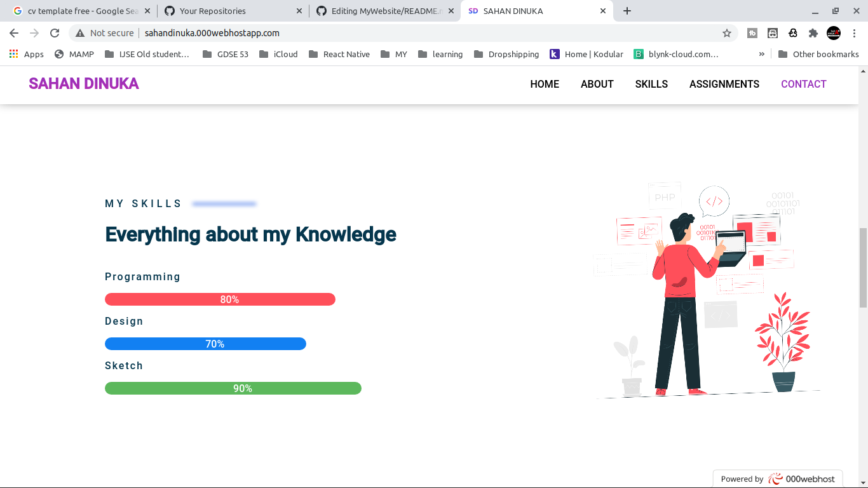Viewport: 868px width, 488px height.
Task: Click the SAHAN DINUKA site logo
Action: (84, 84)
